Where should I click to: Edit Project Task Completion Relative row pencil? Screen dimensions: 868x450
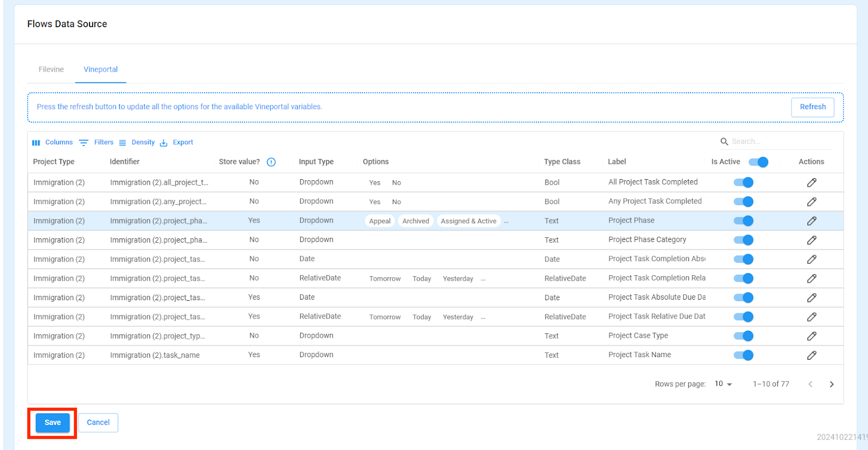coord(812,278)
